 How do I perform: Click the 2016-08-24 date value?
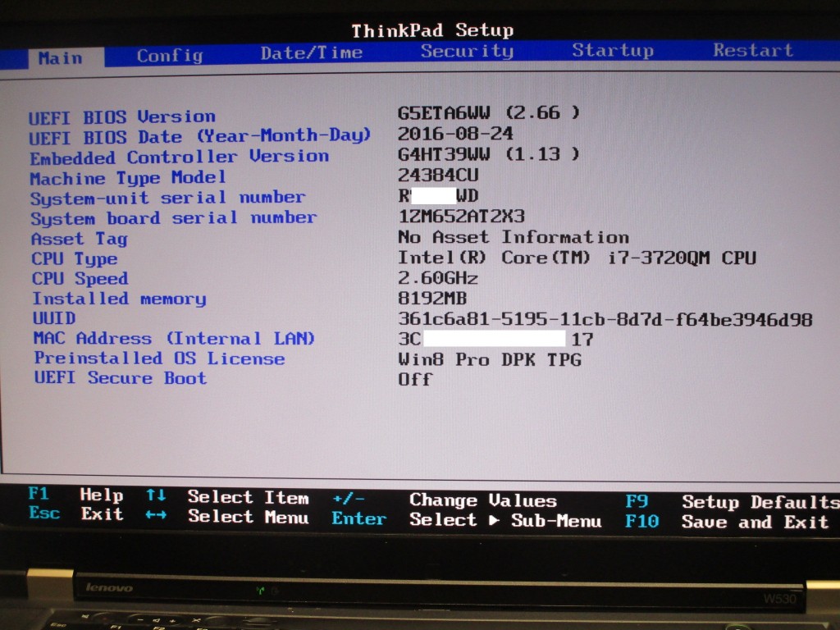coord(455,134)
